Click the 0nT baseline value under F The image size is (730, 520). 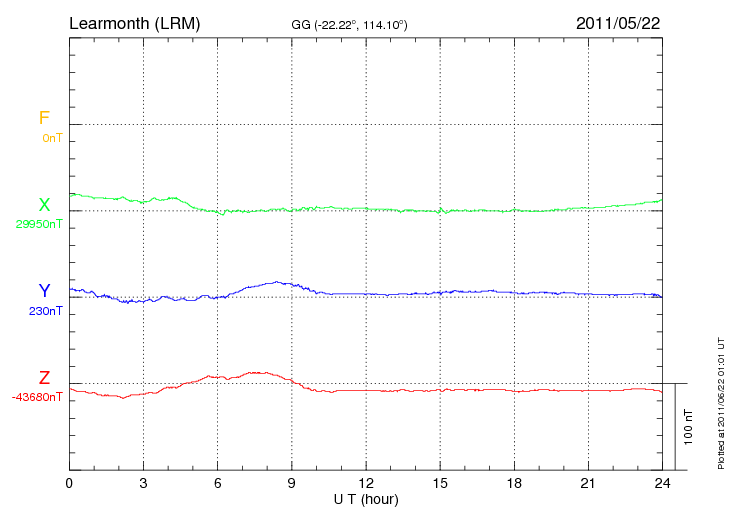tap(52, 138)
